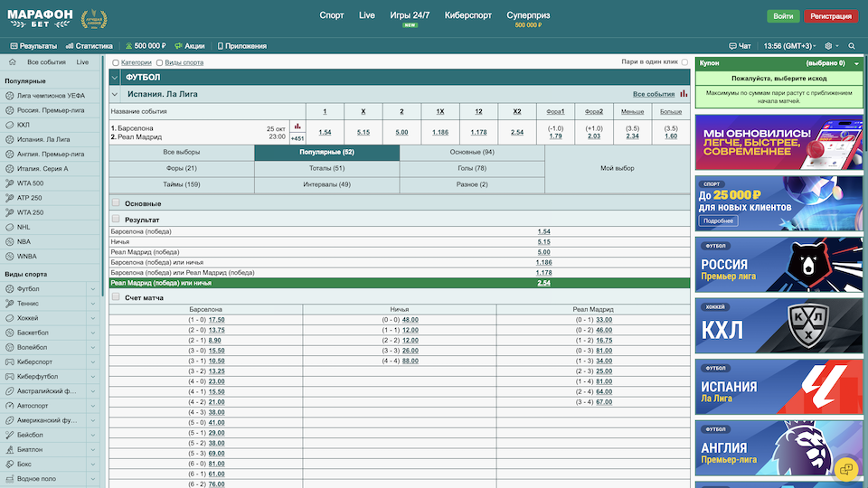868x488 pixels.
Task: Expand the Баскетбол sidebar arrow
Action: point(93,333)
